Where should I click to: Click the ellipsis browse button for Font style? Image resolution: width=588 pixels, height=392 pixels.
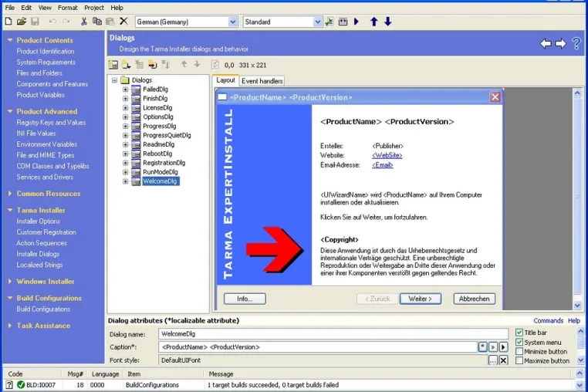[493, 360]
